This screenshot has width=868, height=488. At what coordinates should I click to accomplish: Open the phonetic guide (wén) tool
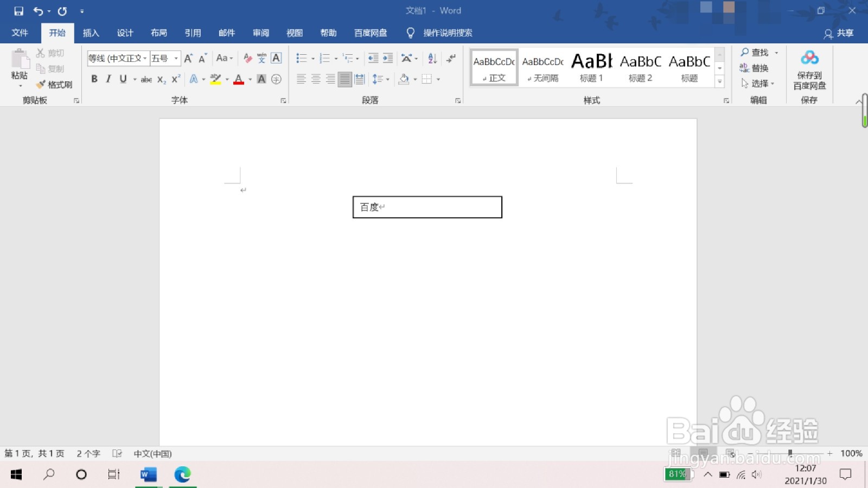point(262,59)
